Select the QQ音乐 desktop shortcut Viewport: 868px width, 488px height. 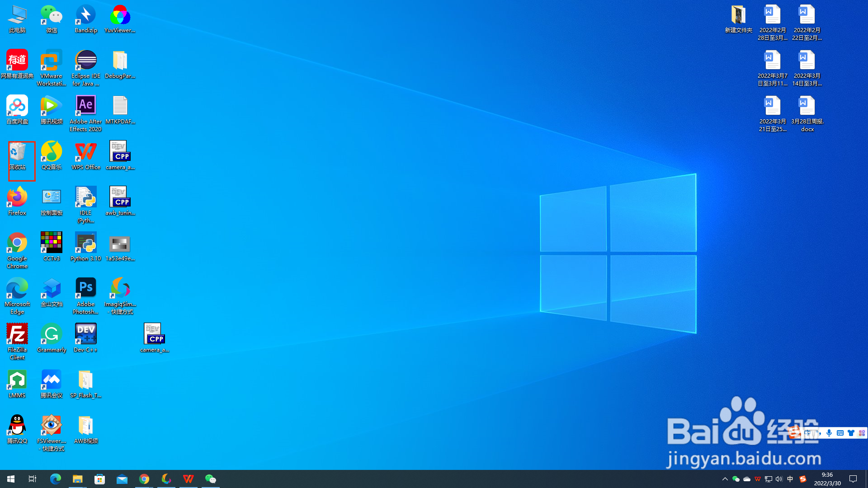point(52,156)
